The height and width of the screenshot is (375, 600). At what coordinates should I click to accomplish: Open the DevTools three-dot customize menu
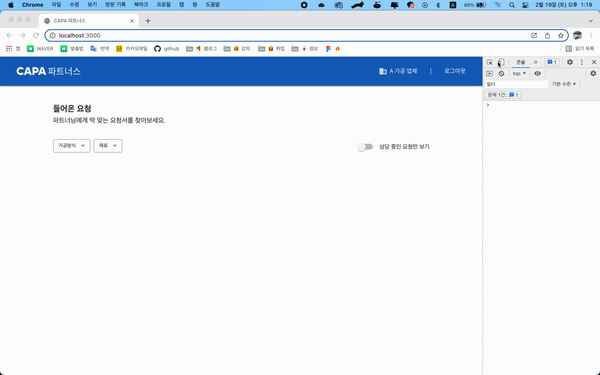(582, 62)
